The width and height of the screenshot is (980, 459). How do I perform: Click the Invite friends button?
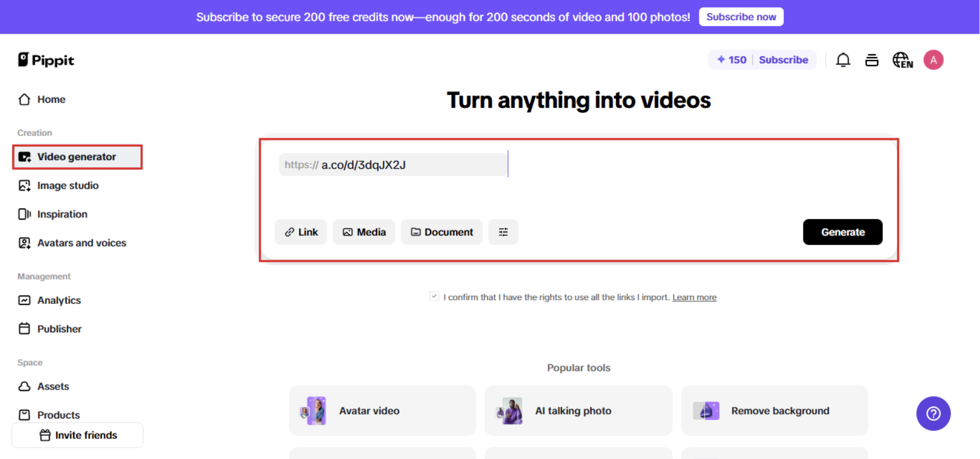click(78, 435)
